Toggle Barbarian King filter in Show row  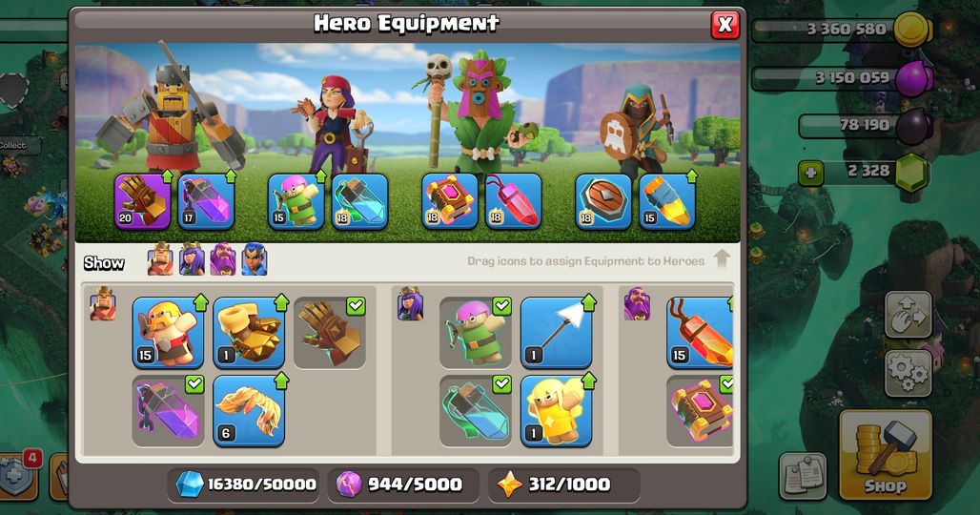pyautogui.click(x=160, y=259)
